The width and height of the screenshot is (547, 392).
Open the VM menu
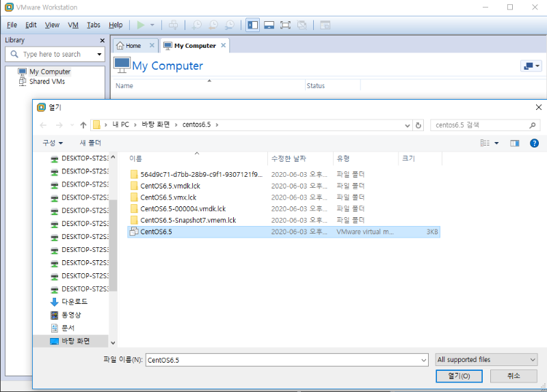point(73,25)
